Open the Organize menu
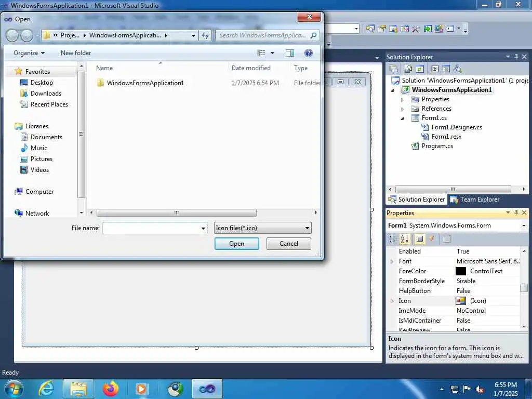This screenshot has height=399, width=532. [x=29, y=53]
